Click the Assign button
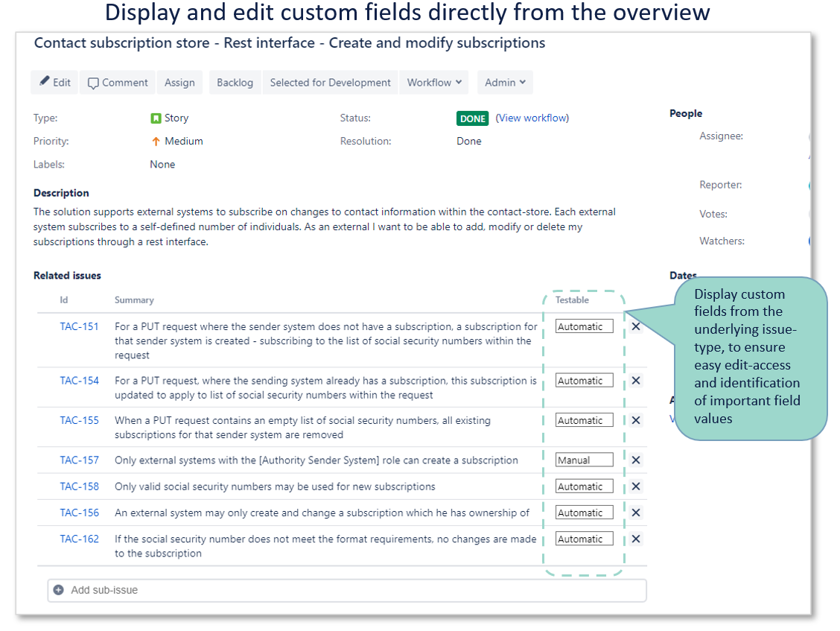This screenshot has height=631, width=840. coord(179,83)
